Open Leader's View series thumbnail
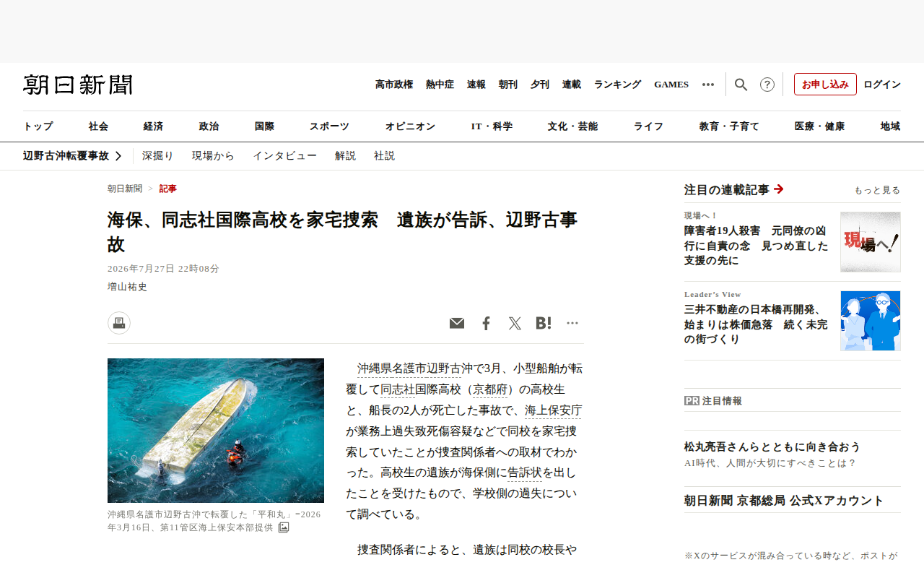 pos(871,321)
